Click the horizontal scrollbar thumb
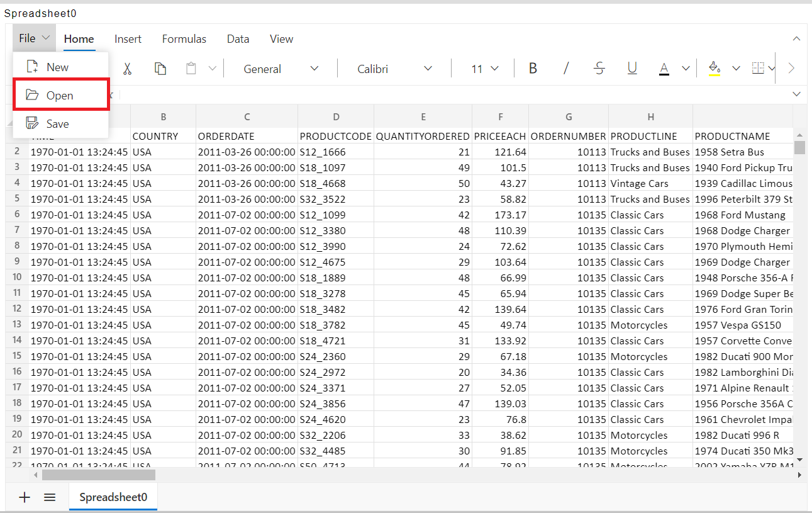The height and width of the screenshot is (513, 812). 98,475
